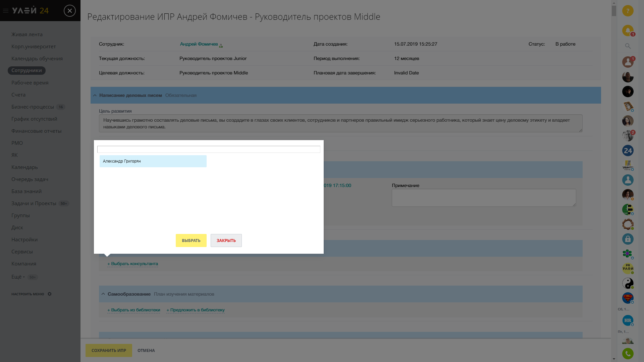The height and width of the screenshot is (362, 644).
Task: Click the gear icon next to Настроить меню
Action: point(50,294)
